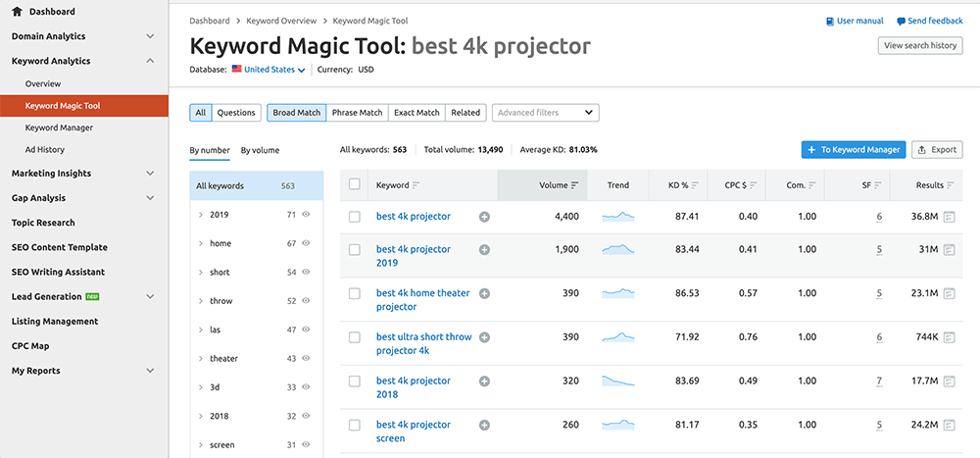980x458 pixels.
Task: Add 'best 4k projector' via plus icon
Action: 484,217
